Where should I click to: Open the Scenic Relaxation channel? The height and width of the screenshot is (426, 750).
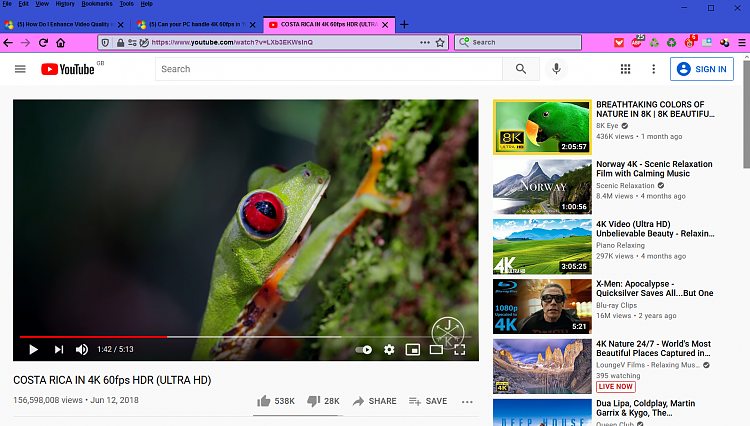coord(625,186)
